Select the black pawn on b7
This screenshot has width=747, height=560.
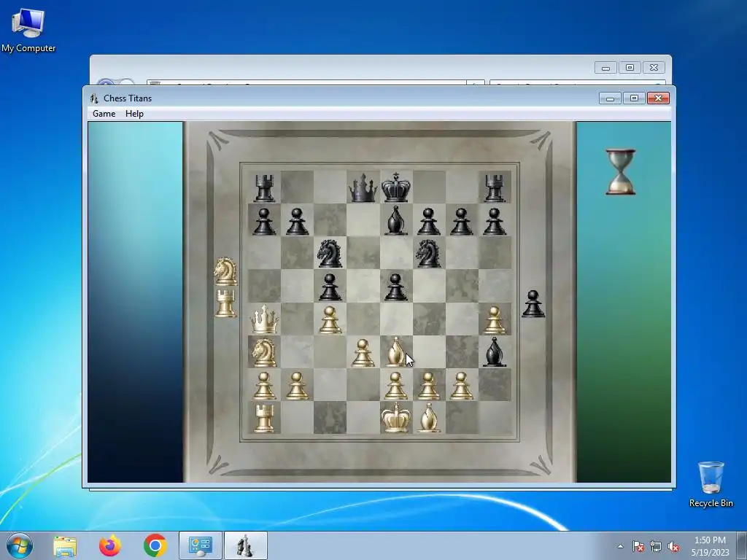point(298,222)
